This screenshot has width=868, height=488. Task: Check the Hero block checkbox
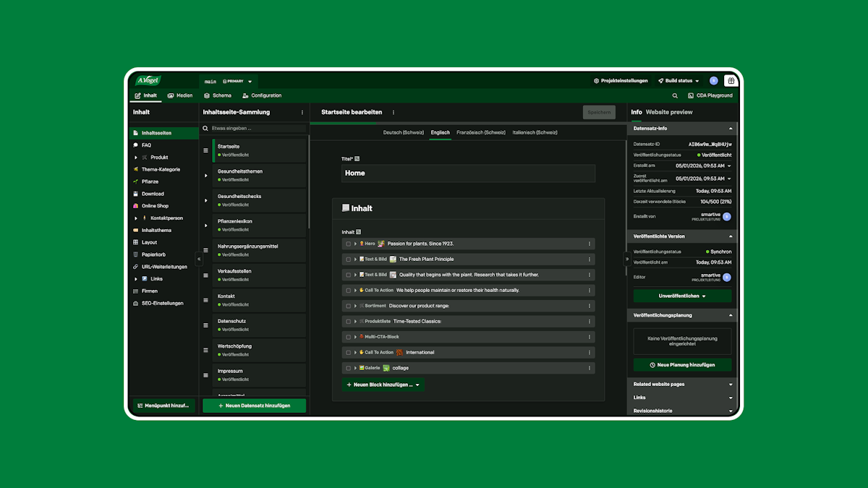(x=349, y=244)
